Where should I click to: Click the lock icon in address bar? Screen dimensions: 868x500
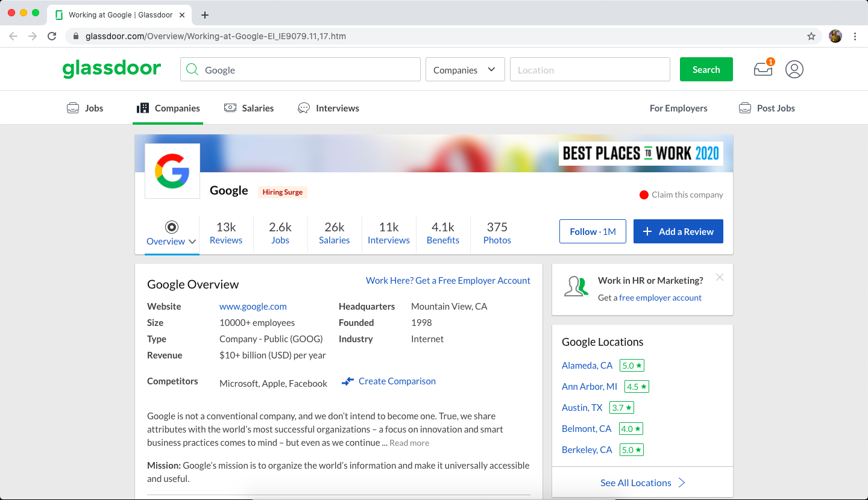click(x=76, y=36)
